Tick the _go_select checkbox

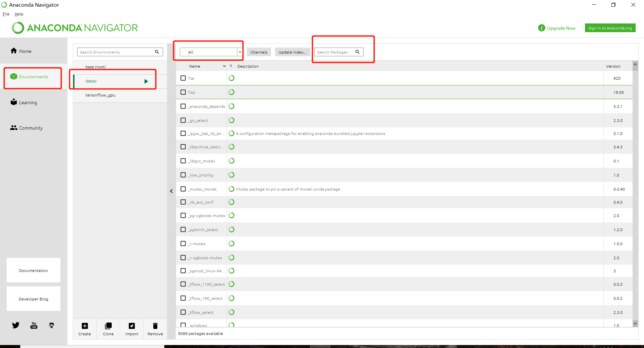[x=183, y=120]
